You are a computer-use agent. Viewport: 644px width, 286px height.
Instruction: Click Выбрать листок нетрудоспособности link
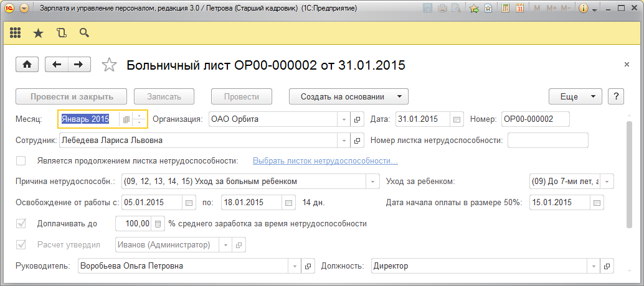tap(325, 160)
